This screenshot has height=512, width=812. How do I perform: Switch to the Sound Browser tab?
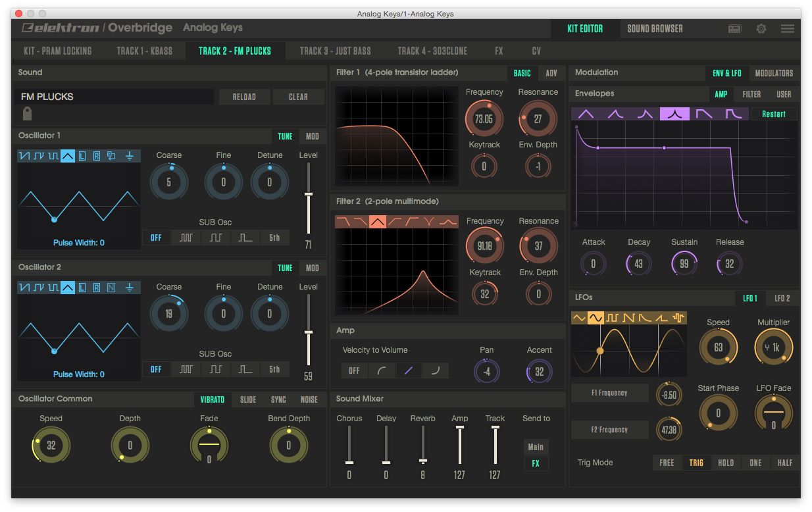[655, 28]
